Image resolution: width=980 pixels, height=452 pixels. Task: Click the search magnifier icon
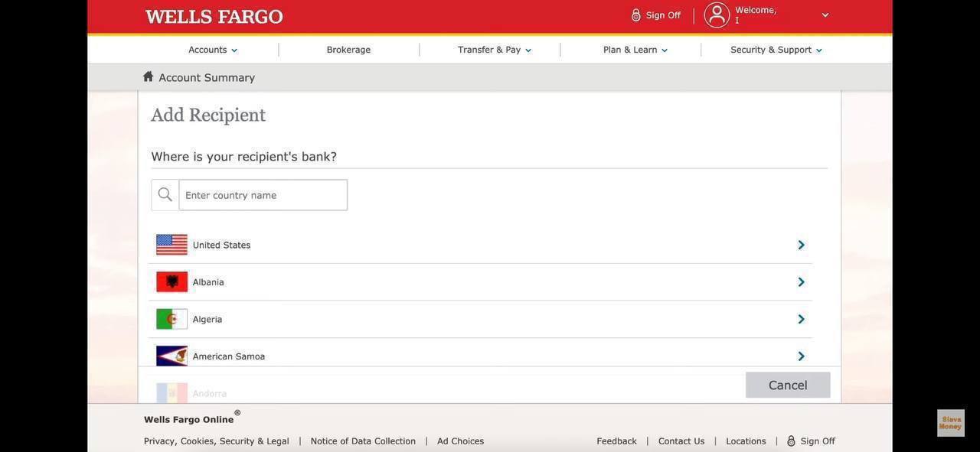click(x=165, y=195)
